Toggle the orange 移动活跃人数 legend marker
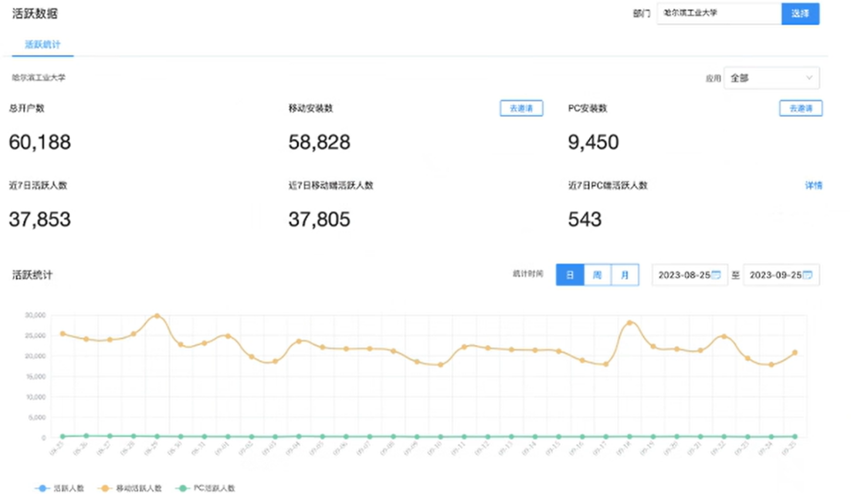 pos(105,488)
